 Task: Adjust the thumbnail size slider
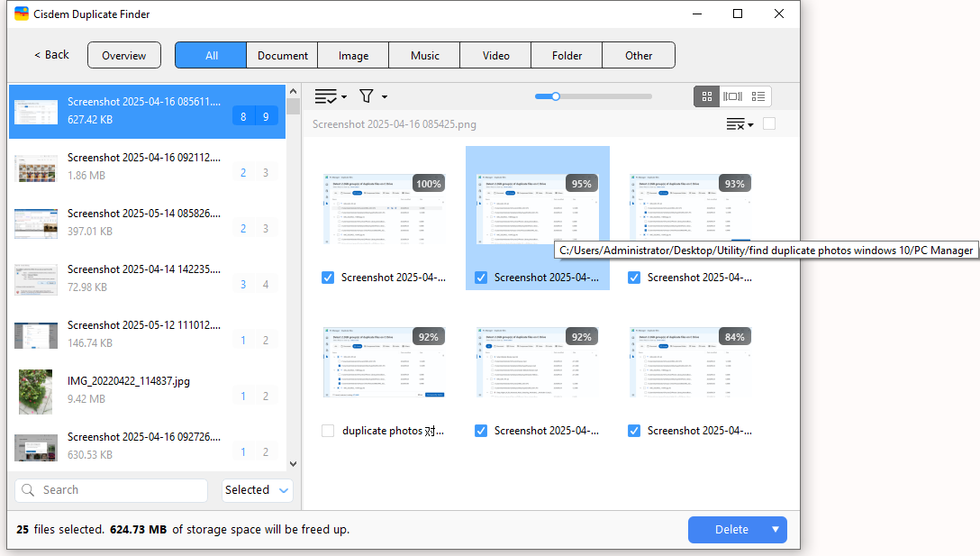(x=556, y=96)
